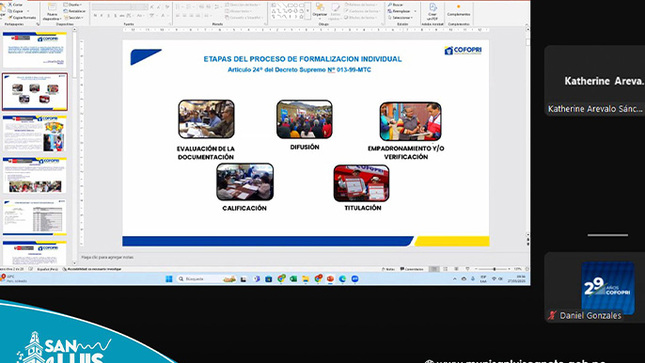Switch to Normal view in status bar
This screenshot has height=363, width=645.
[434, 269]
